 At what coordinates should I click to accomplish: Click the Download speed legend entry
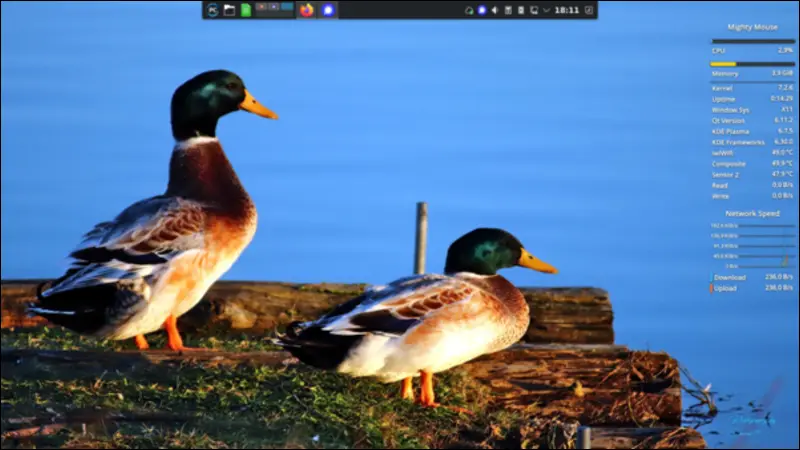(753, 277)
